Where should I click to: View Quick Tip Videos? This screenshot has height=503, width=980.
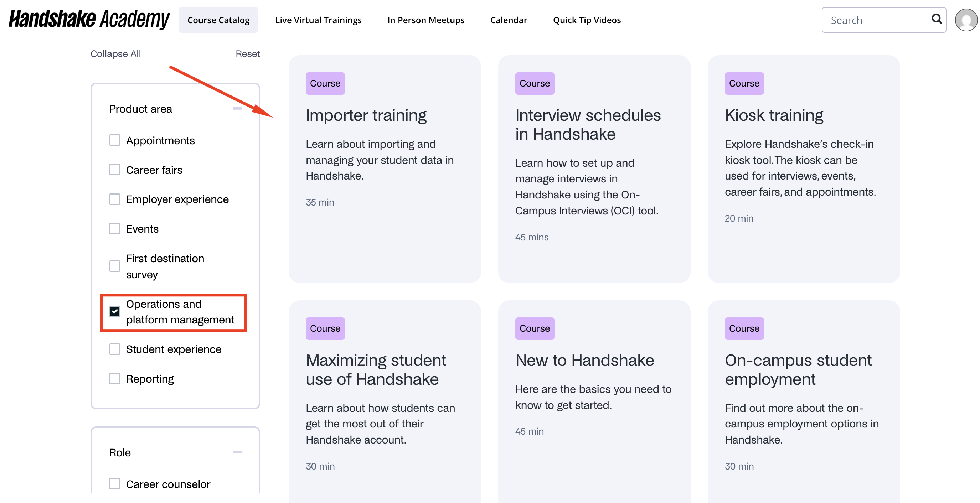(587, 20)
